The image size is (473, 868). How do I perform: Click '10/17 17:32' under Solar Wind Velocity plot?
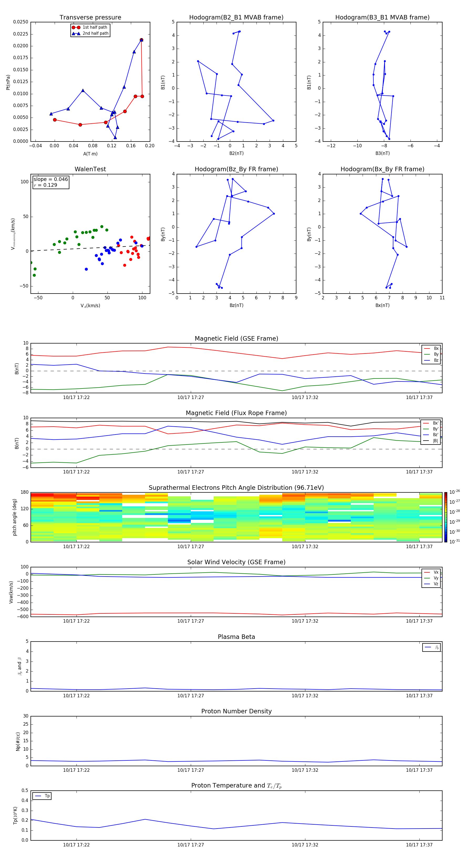tap(305, 621)
